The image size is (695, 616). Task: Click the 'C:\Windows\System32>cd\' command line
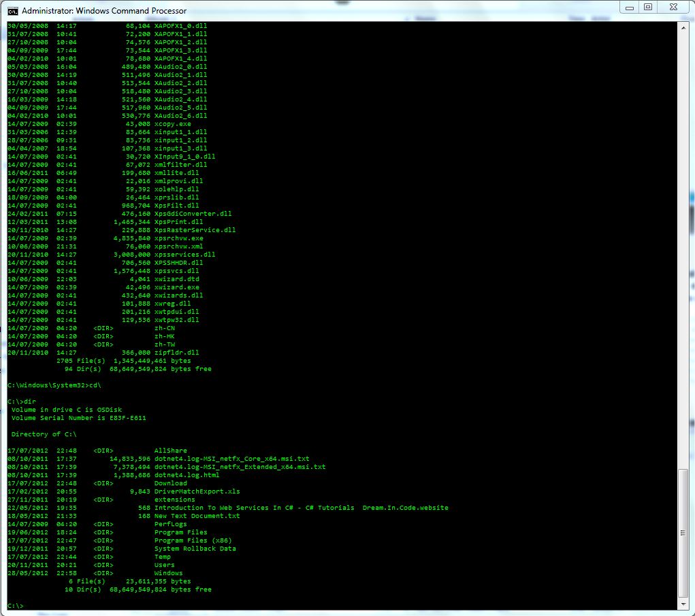(54, 385)
